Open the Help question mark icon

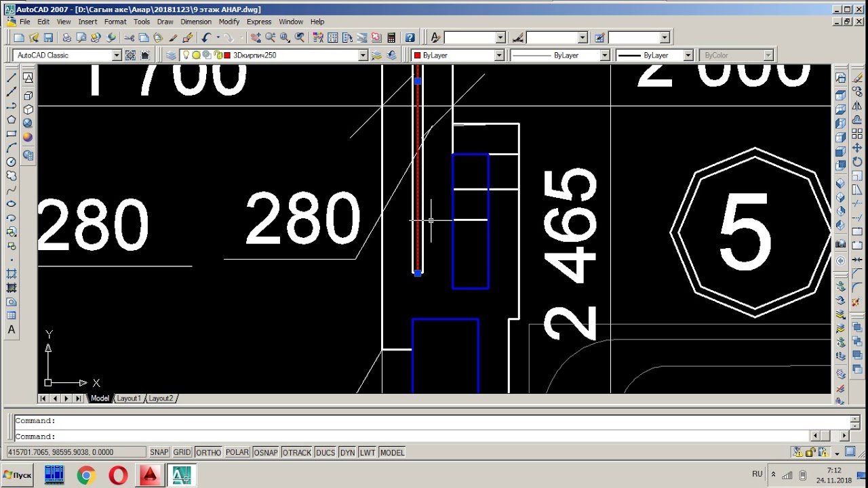pyautogui.click(x=410, y=38)
